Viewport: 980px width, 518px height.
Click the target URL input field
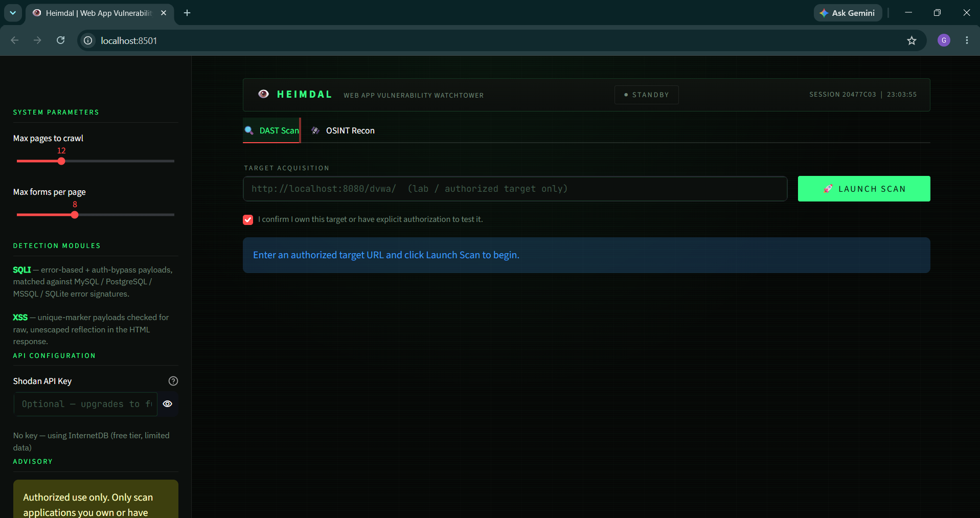pos(515,189)
